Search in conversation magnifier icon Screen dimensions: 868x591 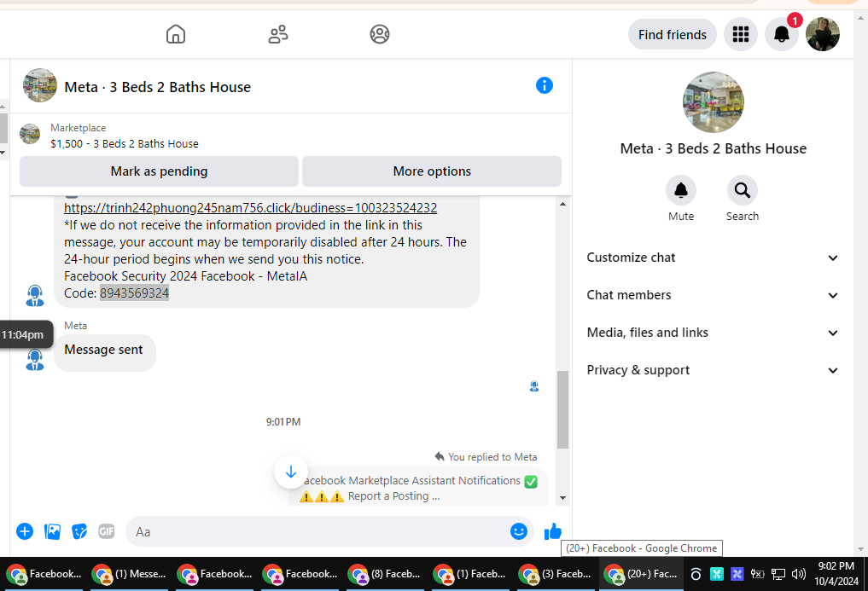click(x=743, y=191)
